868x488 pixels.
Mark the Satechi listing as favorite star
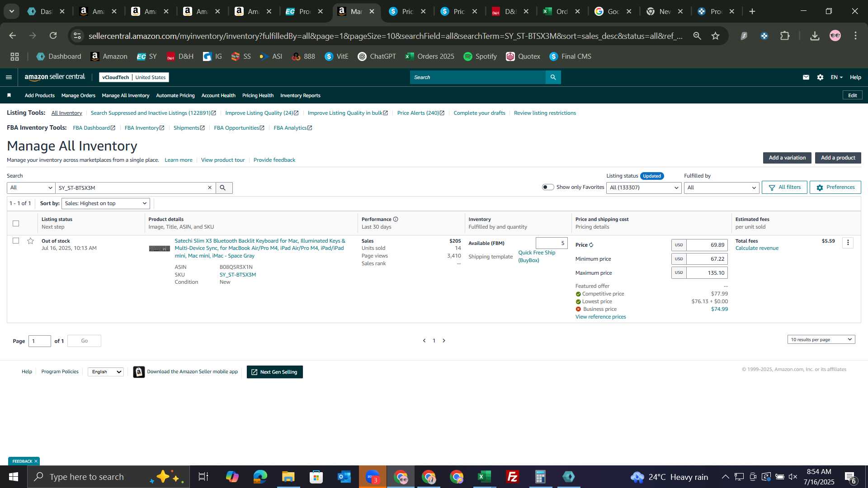(30, 241)
